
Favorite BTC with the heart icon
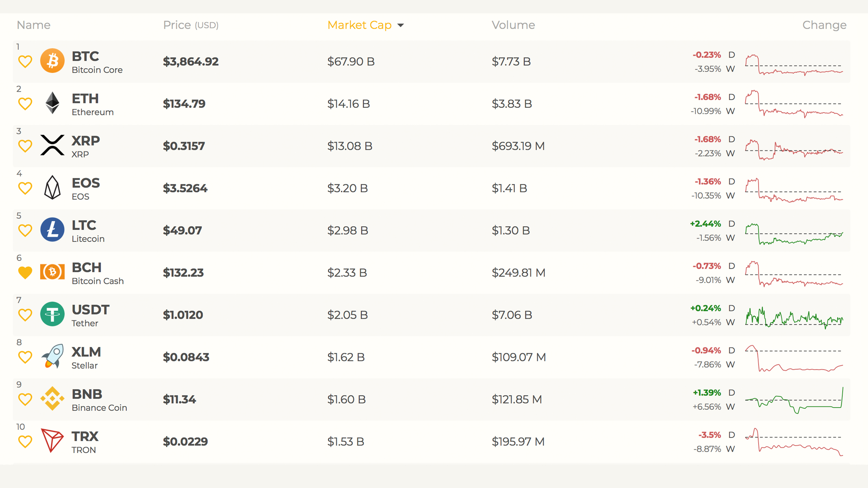click(25, 62)
